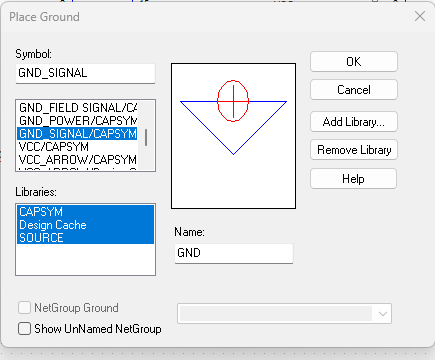435x360 pixels.
Task: Click the OK button
Action: pyautogui.click(x=354, y=62)
